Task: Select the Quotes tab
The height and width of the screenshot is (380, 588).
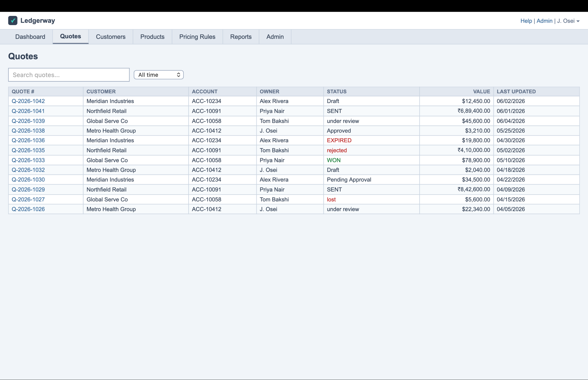Action: pyautogui.click(x=70, y=36)
